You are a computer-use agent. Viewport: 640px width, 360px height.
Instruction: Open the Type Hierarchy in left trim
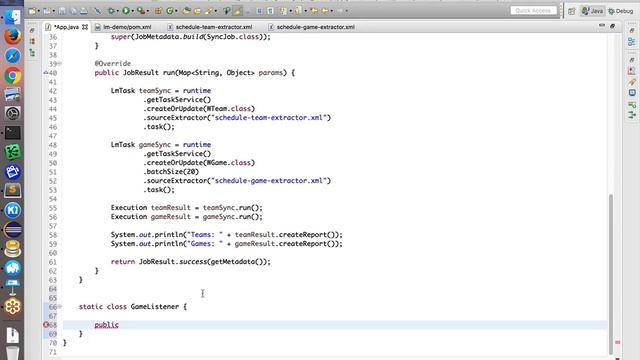point(32,53)
